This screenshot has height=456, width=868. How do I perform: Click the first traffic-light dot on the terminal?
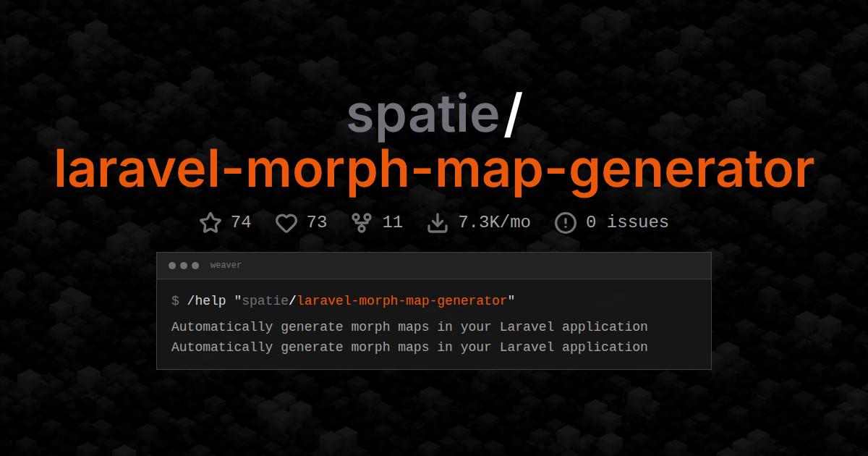[173, 265]
